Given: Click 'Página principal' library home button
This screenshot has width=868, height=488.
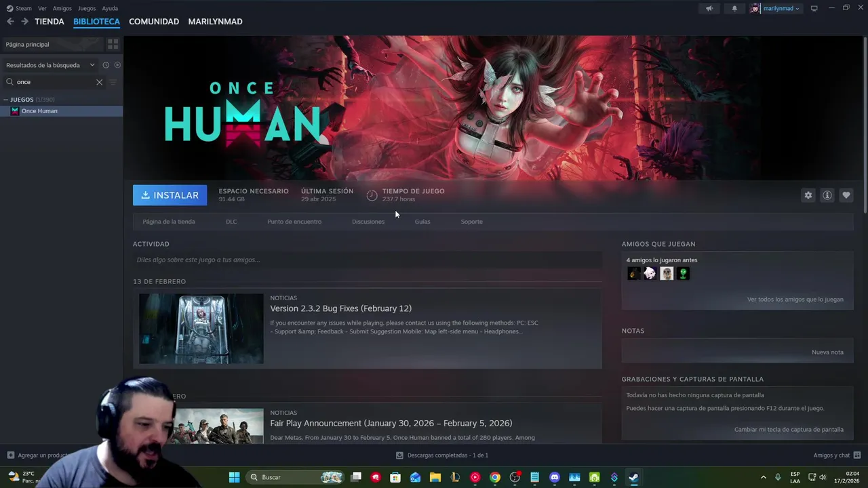Looking at the screenshot, I should pyautogui.click(x=52, y=44).
